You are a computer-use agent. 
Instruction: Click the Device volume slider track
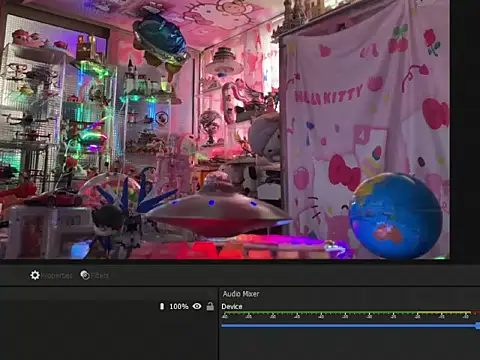pyautogui.click(x=349, y=326)
